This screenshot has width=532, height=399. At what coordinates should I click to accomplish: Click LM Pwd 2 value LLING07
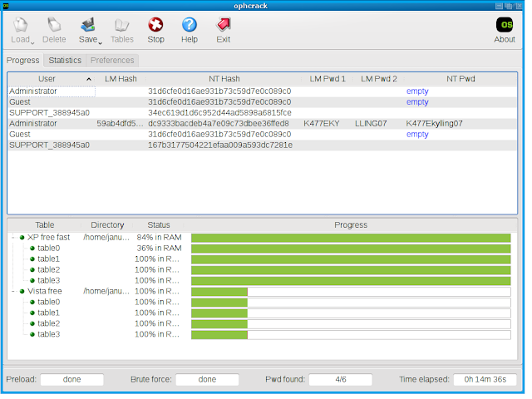371,124
